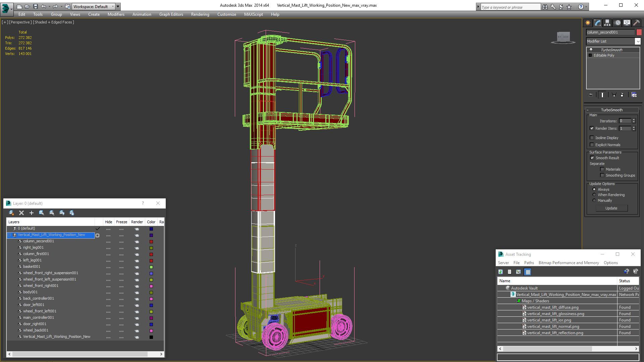Open Paths menu in Asset Tracking
644x362 pixels.
click(x=529, y=263)
